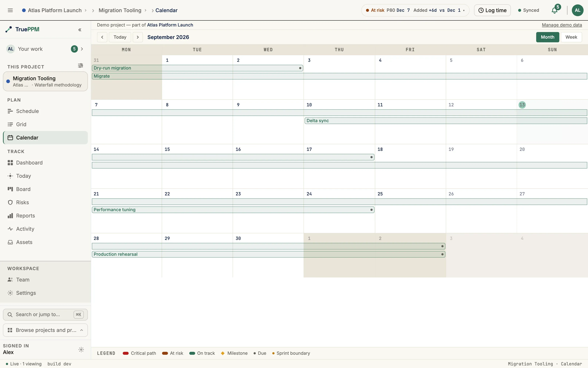This screenshot has height=368, width=588.
Task: Open the Delta sync task bar
Action: tap(446, 121)
